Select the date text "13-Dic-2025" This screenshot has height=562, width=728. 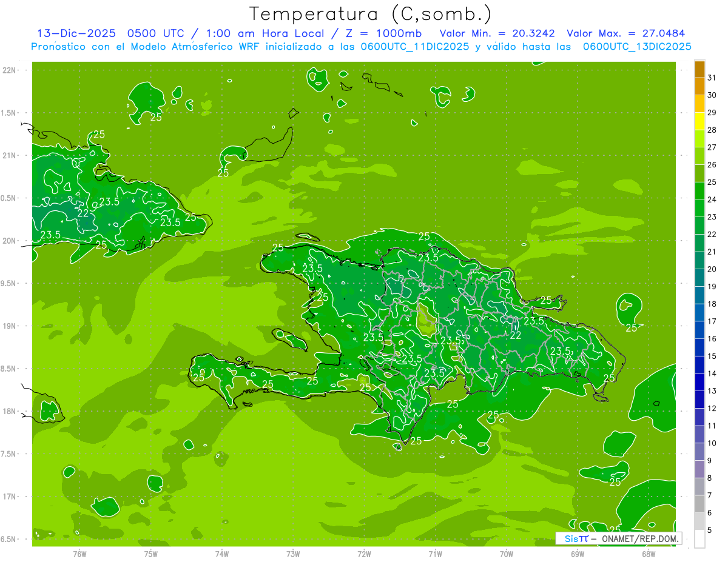coord(76,33)
